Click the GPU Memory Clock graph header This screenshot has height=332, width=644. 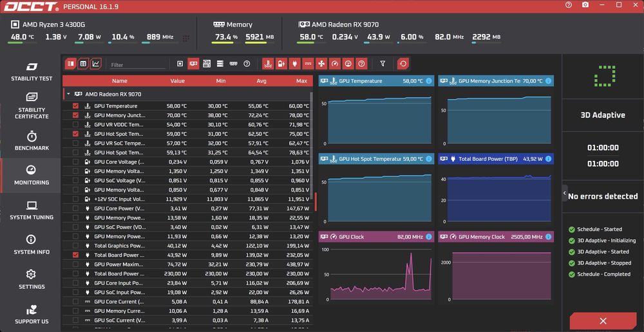(496, 237)
